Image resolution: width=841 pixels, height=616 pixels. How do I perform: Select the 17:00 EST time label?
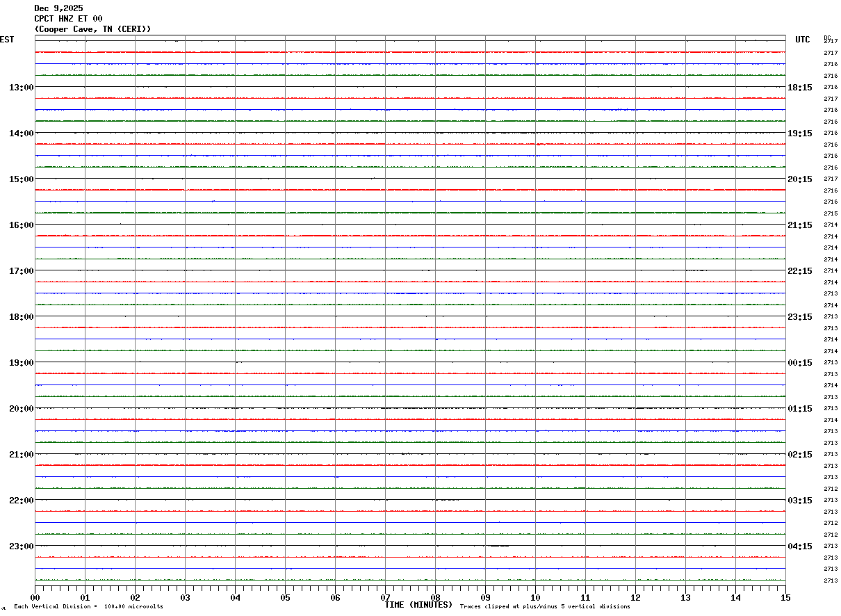point(21,270)
